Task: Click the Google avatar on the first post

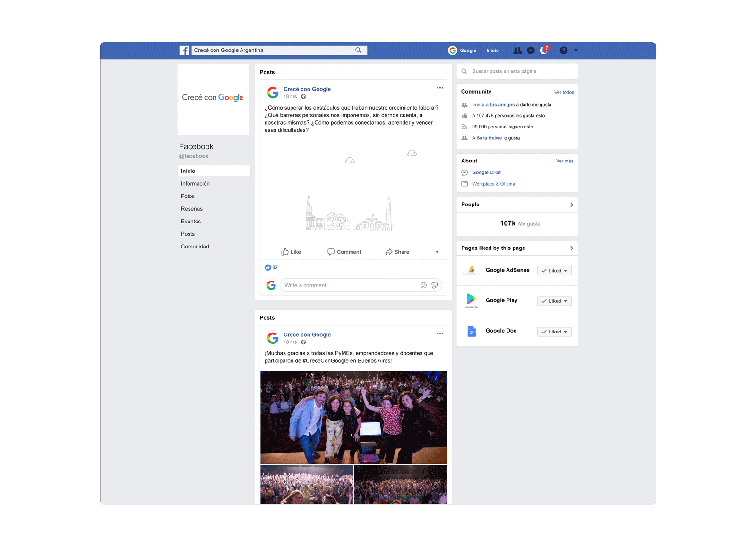Action: (x=273, y=92)
